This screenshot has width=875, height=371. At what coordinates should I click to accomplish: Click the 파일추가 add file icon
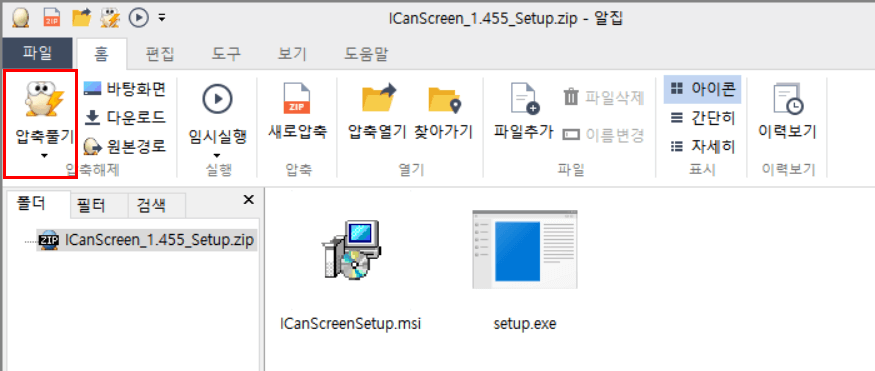(x=524, y=99)
